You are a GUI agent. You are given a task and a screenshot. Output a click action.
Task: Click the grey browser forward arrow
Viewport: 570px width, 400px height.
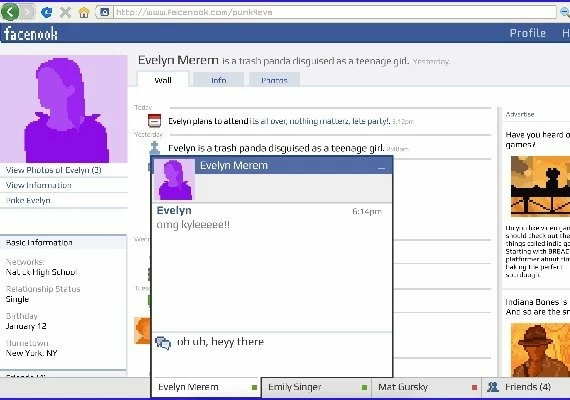(x=28, y=12)
